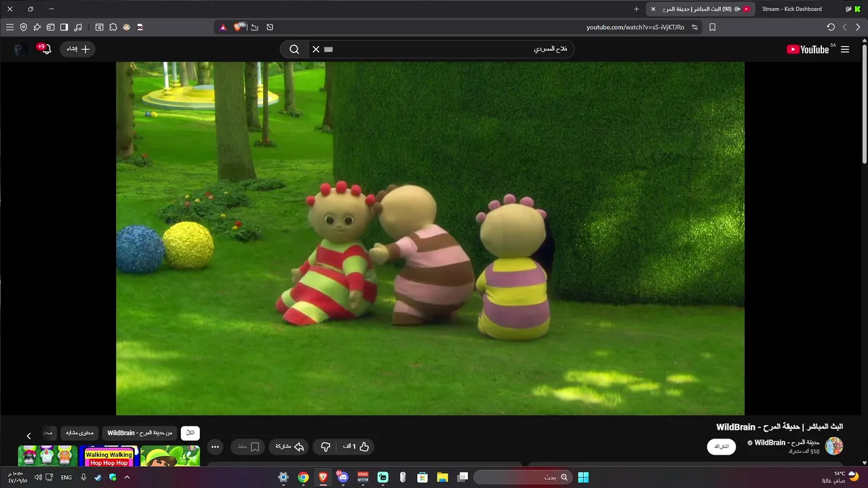Click the picture-in-picture icon in address bar
The width and height of the screenshot is (868, 488).
pyautogui.click(x=270, y=27)
